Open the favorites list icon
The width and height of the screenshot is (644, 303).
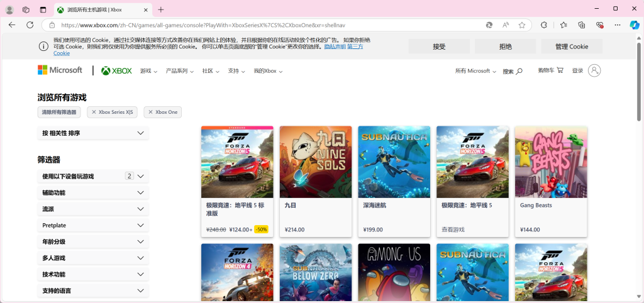tap(563, 25)
